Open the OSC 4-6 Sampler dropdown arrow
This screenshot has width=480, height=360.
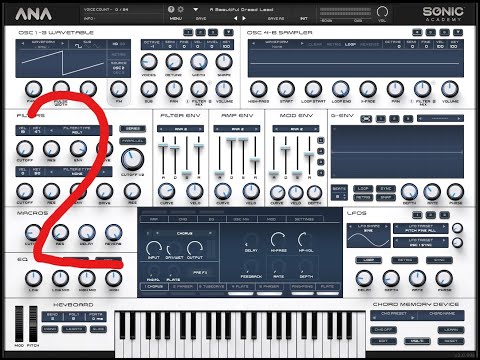tap(458, 32)
